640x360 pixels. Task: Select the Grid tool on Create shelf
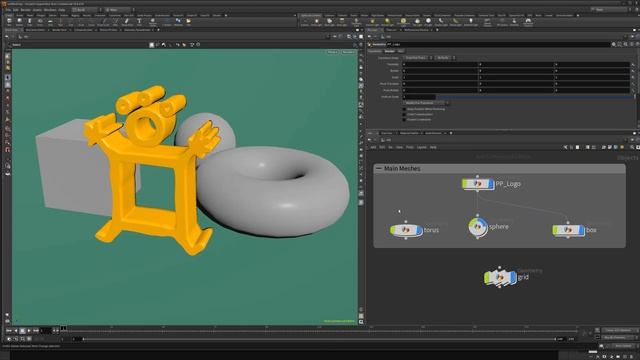(50, 22)
